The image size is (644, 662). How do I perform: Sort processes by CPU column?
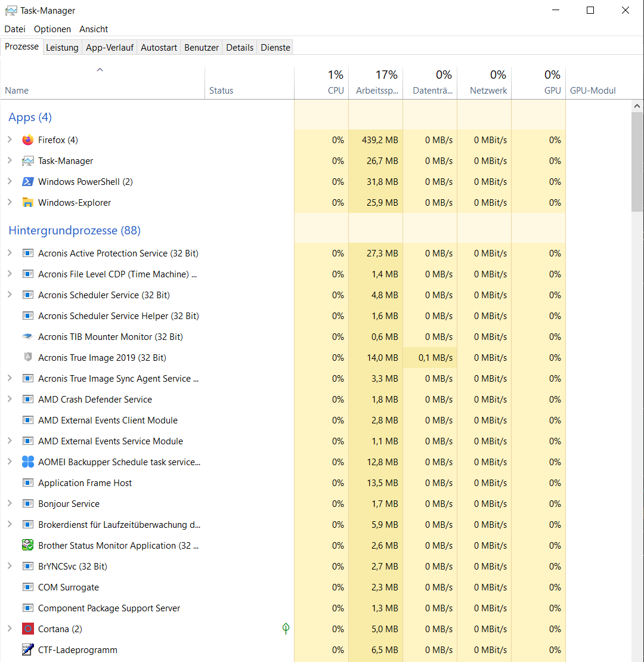point(321,83)
